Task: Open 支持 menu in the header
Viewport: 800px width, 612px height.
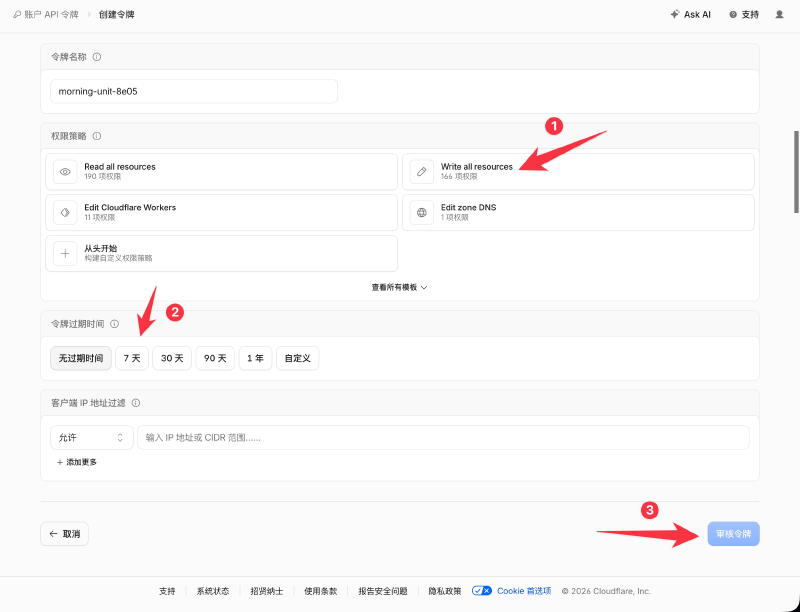Action: pos(744,14)
